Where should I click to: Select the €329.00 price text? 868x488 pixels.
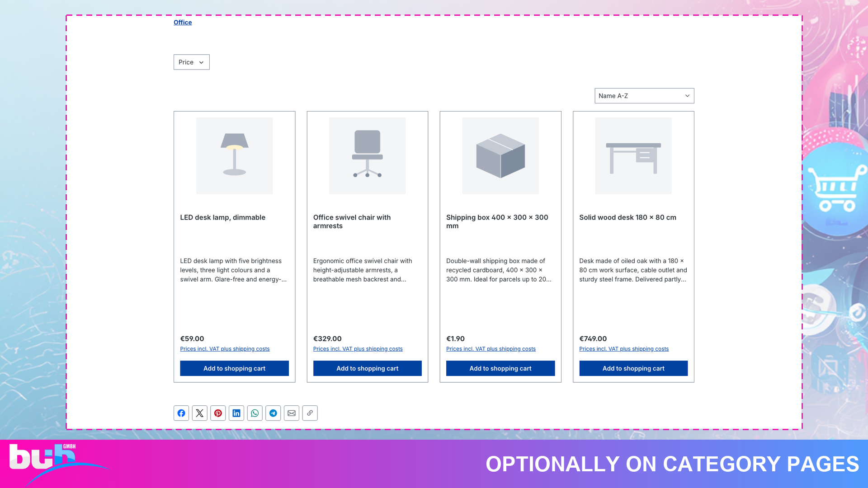[327, 338]
